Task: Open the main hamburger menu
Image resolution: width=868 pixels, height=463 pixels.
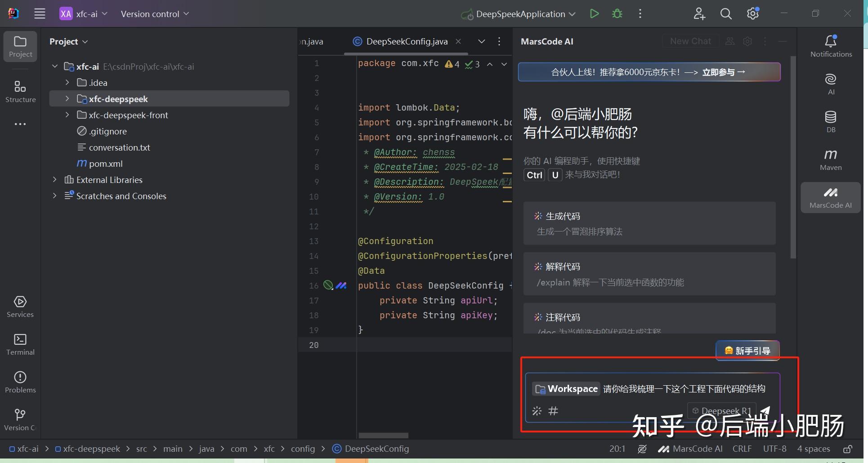Action: pyautogui.click(x=40, y=13)
